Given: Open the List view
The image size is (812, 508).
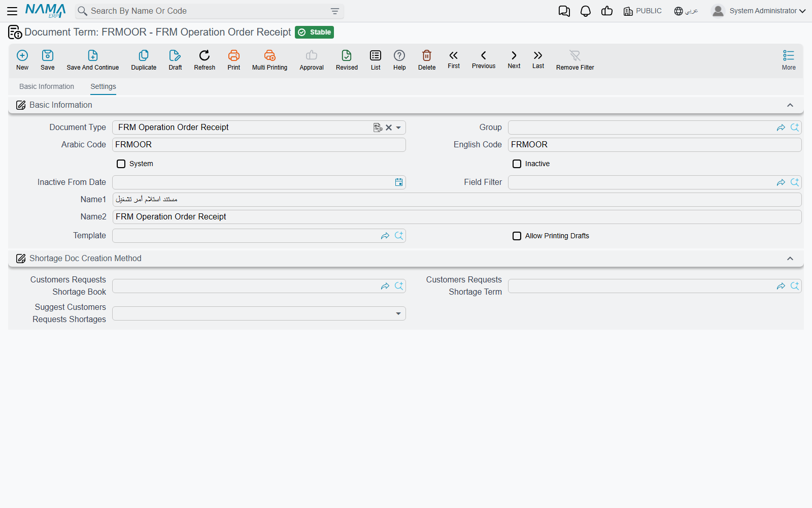Looking at the screenshot, I should (376, 59).
